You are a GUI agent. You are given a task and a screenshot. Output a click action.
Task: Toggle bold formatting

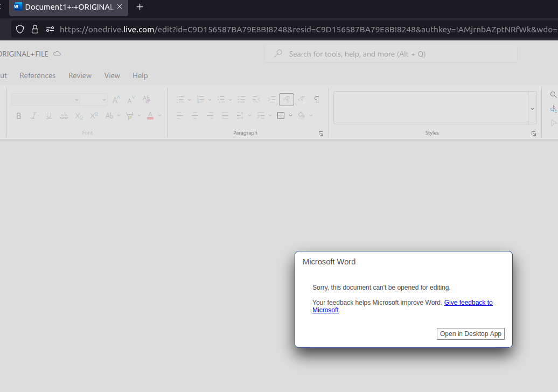tap(19, 116)
